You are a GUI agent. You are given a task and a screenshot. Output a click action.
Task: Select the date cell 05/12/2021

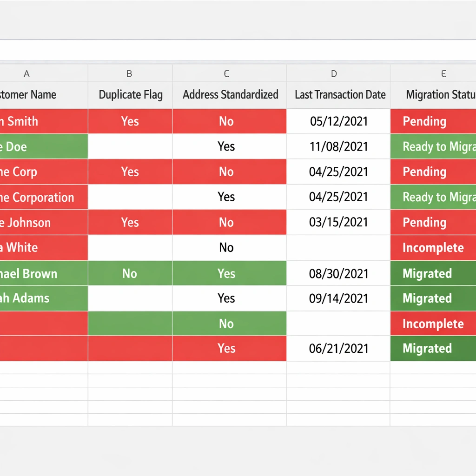click(x=338, y=122)
